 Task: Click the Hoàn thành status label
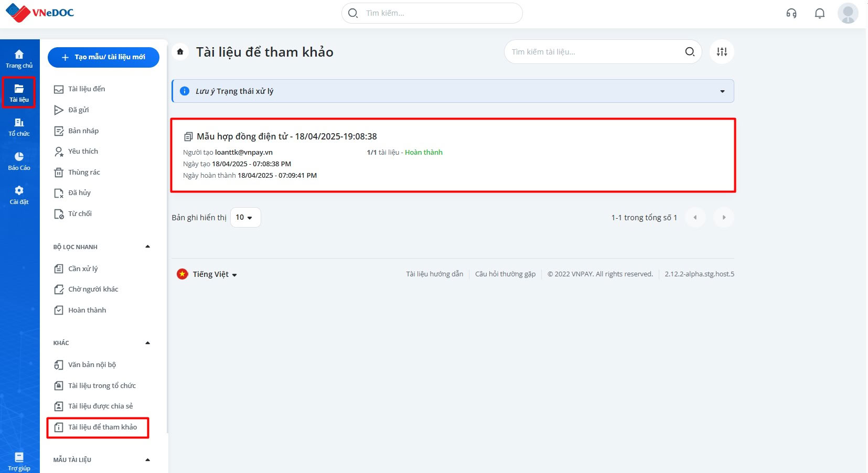(x=424, y=153)
